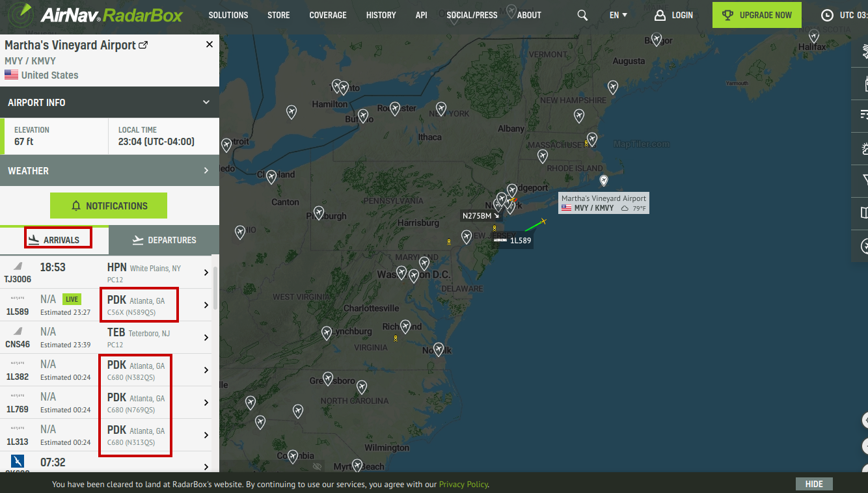The height and width of the screenshot is (493, 868).
Task: Click the operator logo above CNS46
Action: tap(18, 331)
